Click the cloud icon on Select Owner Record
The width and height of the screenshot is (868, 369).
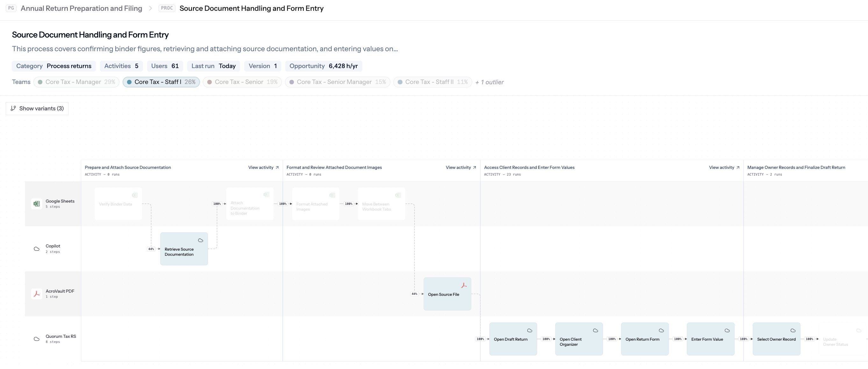[793, 330]
